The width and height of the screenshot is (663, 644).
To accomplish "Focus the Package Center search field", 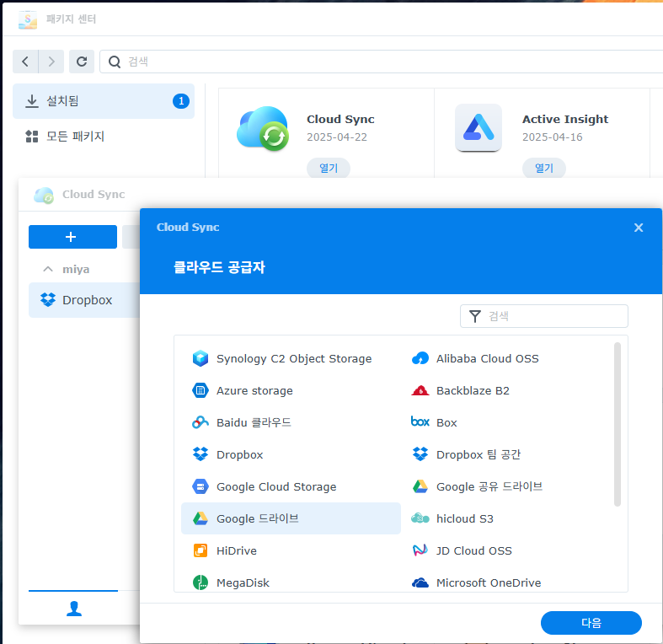I will click(381, 62).
